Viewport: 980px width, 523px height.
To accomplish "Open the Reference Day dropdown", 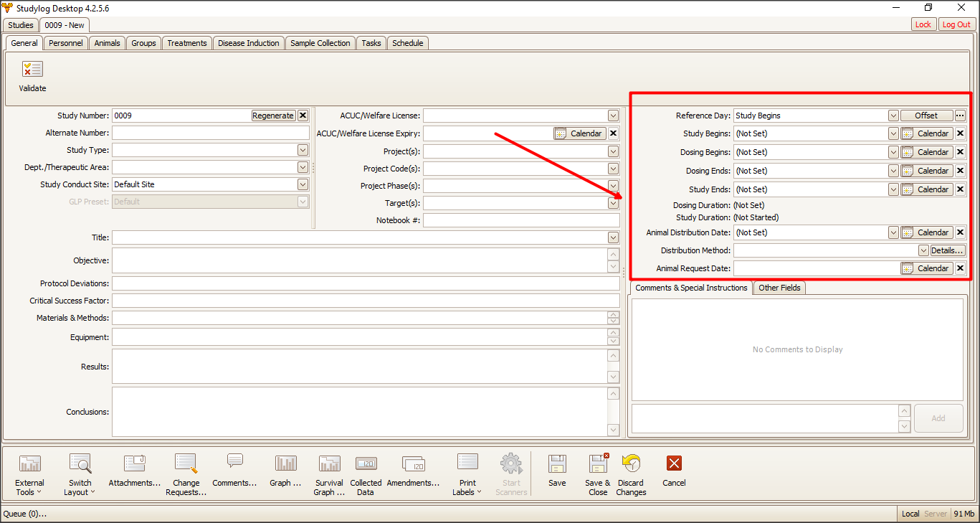I will point(893,116).
